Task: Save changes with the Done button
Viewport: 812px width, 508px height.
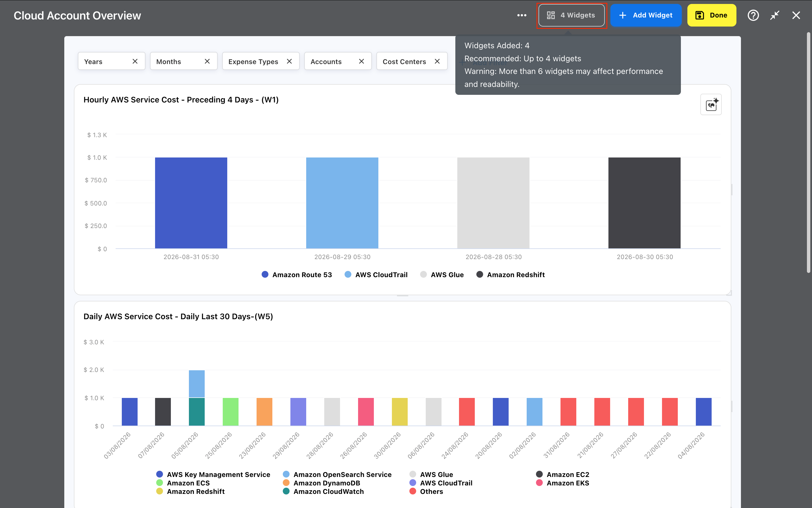Action: [711, 15]
